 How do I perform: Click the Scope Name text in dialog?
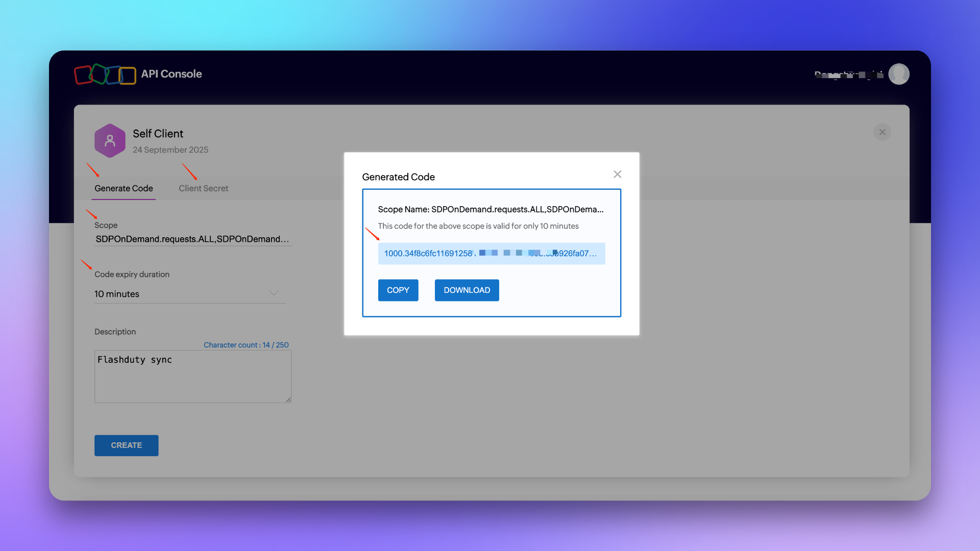point(490,209)
